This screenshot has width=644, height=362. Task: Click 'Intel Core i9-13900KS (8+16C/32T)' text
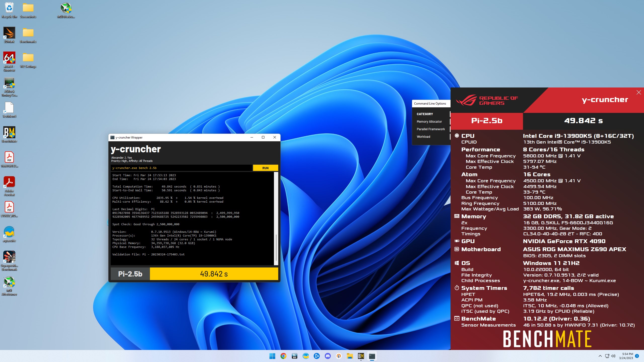578,136
